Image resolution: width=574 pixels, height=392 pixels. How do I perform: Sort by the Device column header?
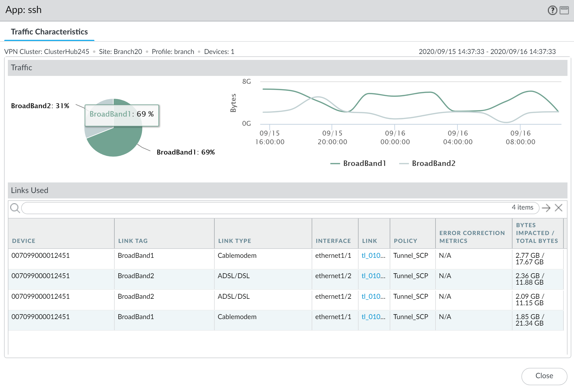click(24, 241)
